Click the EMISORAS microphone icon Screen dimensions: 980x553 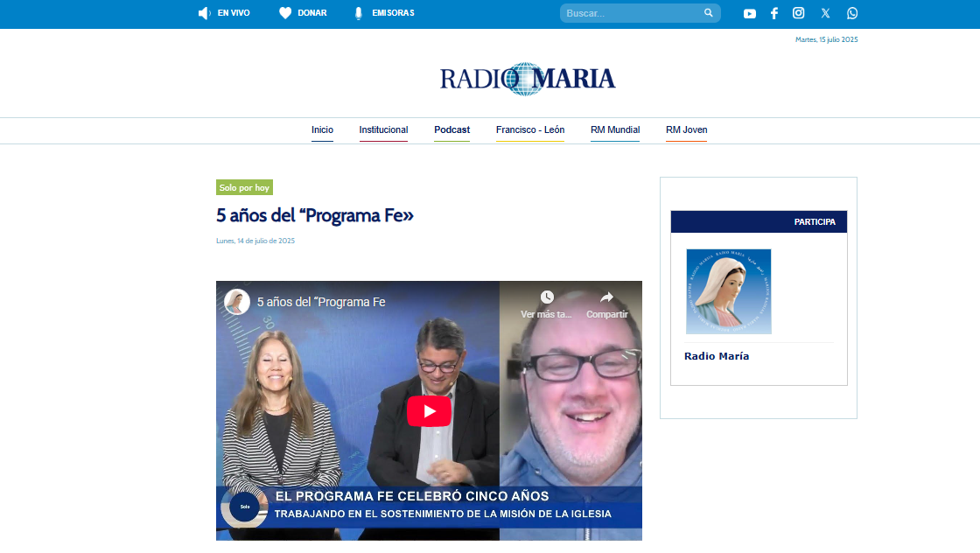pos(359,13)
